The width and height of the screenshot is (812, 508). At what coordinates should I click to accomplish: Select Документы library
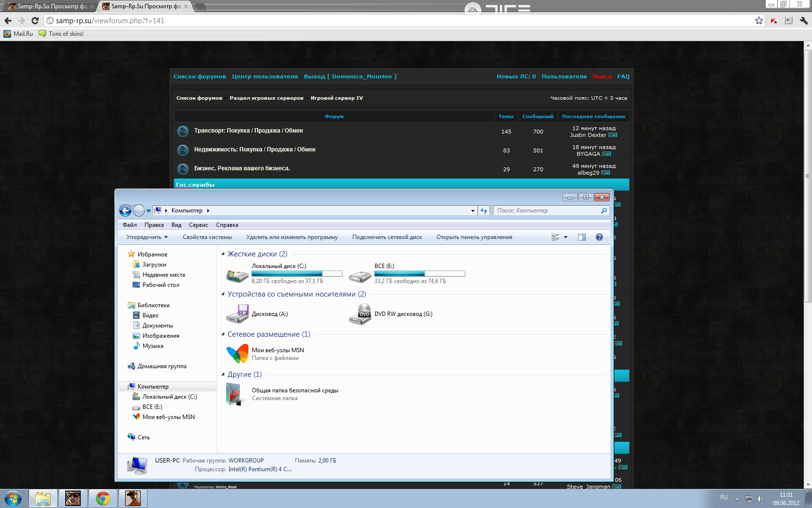tap(158, 326)
